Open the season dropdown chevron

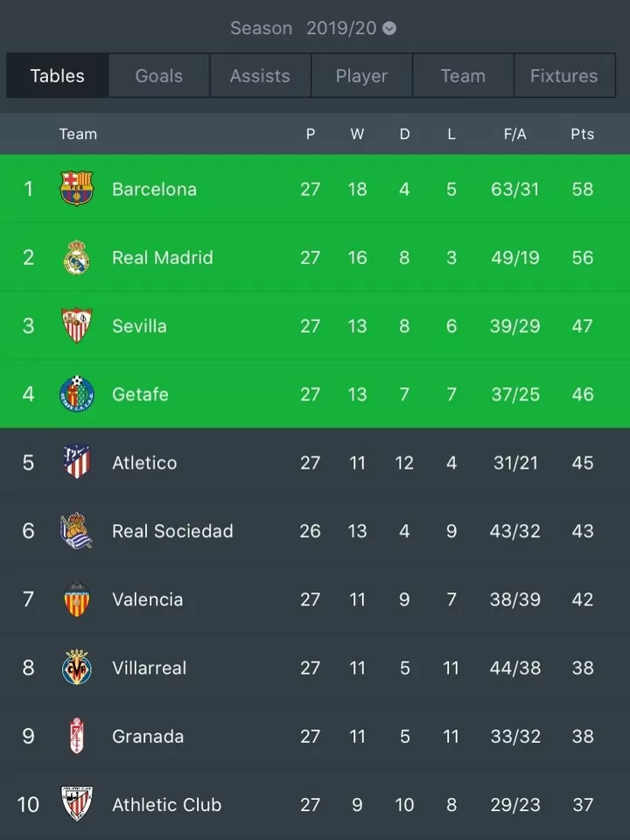point(389,28)
